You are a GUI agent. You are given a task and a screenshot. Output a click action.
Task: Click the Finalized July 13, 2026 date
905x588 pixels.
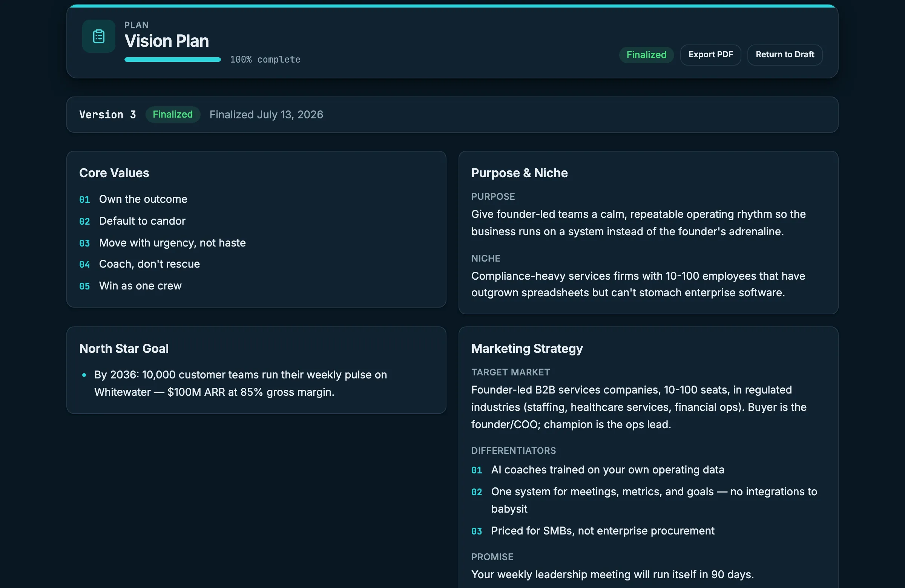(x=266, y=115)
